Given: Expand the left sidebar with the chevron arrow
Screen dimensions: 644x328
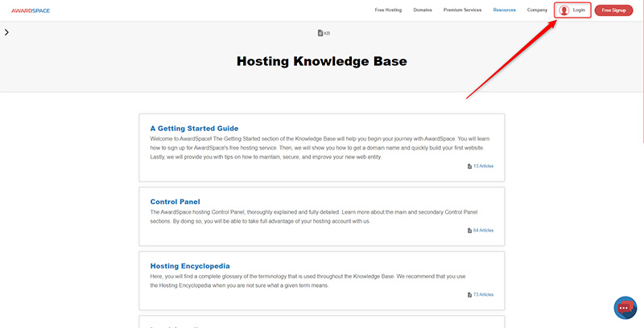Looking at the screenshot, I should pyautogui.click(x=6, y=32).
